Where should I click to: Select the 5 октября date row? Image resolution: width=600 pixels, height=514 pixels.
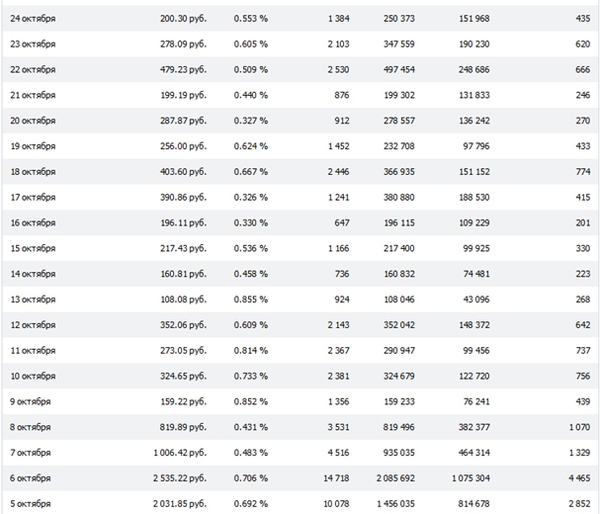[x=30, y=503]
